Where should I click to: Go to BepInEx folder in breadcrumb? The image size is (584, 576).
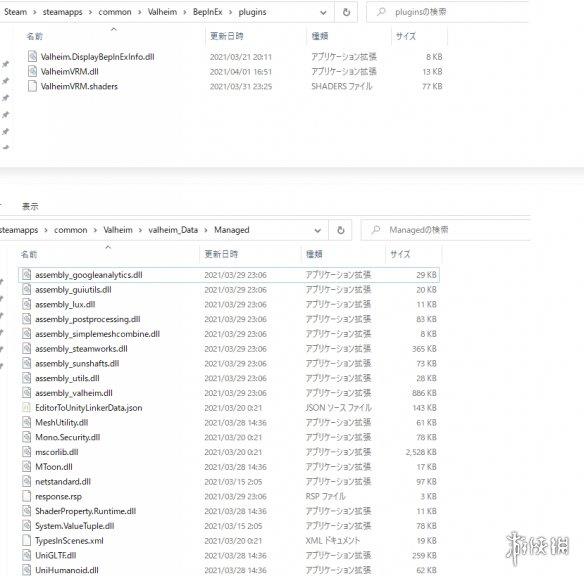207,12
